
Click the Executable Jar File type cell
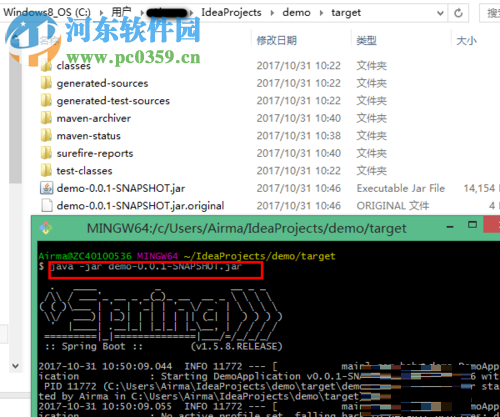click(x=401, y=188)
